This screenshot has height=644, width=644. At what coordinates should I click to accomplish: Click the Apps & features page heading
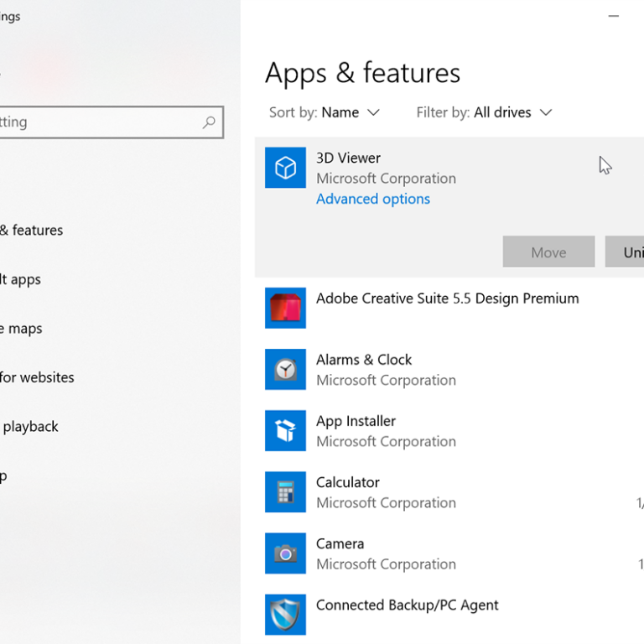click(x=362, y=73)
